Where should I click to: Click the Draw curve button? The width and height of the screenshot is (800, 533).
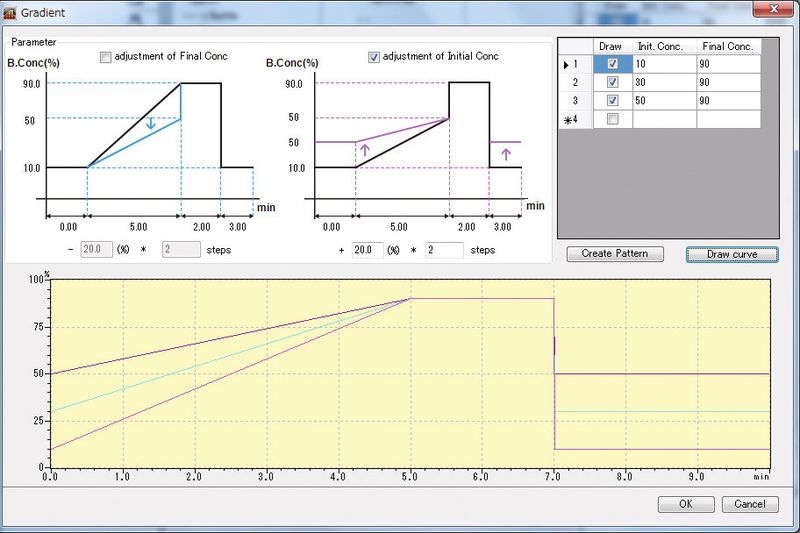click(x=732, y=254)
